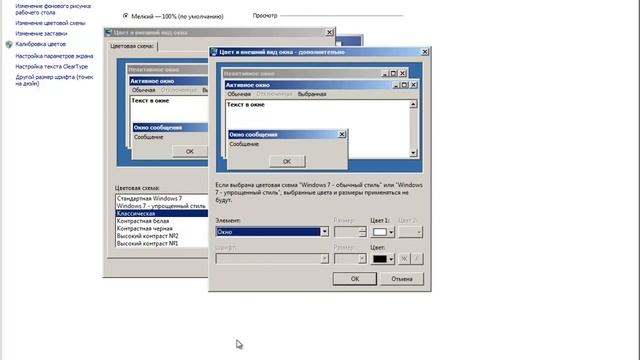
Task: Click the preview scrollbar down arrow
Action: click(413, 153)
